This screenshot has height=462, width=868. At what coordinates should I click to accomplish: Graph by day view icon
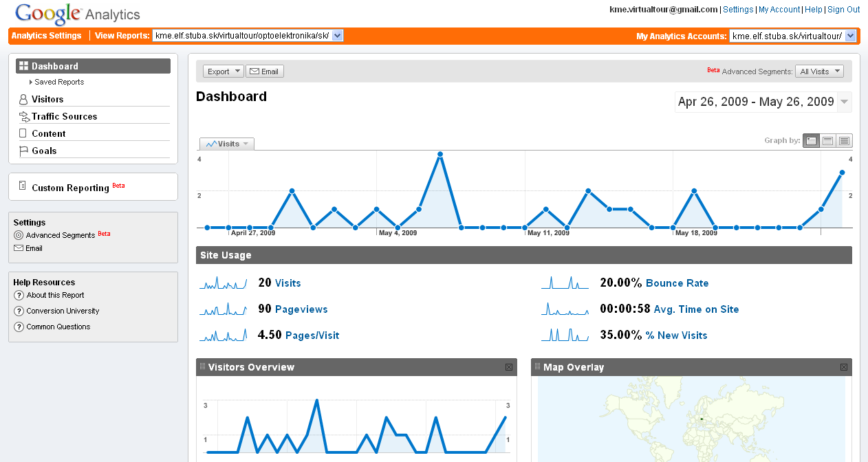point(811,140)
